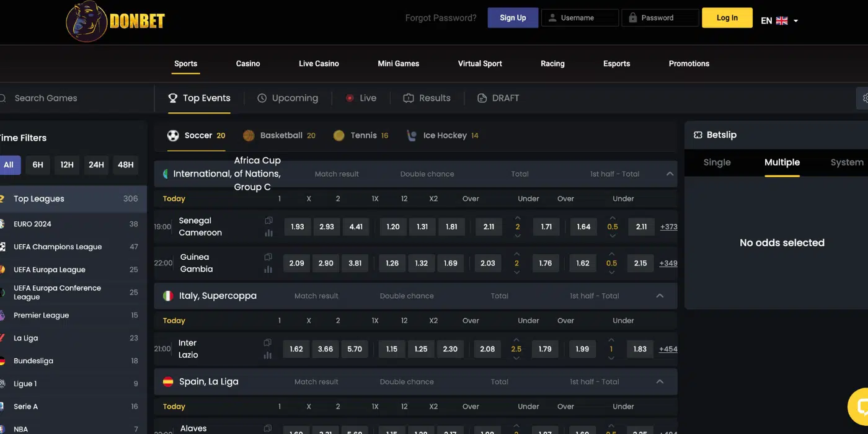Click the DonBet logo
The image size is (868, 434).
[115, 22]
